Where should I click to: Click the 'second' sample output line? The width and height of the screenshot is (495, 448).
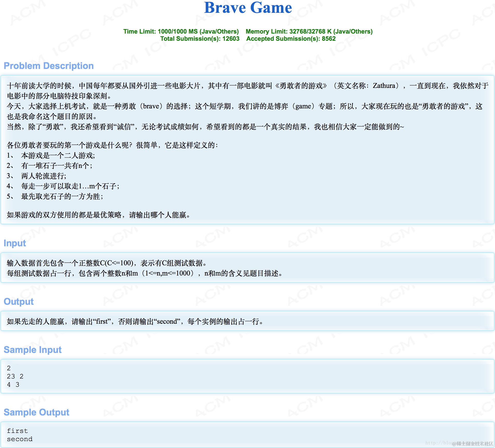(x=20, y=439)
